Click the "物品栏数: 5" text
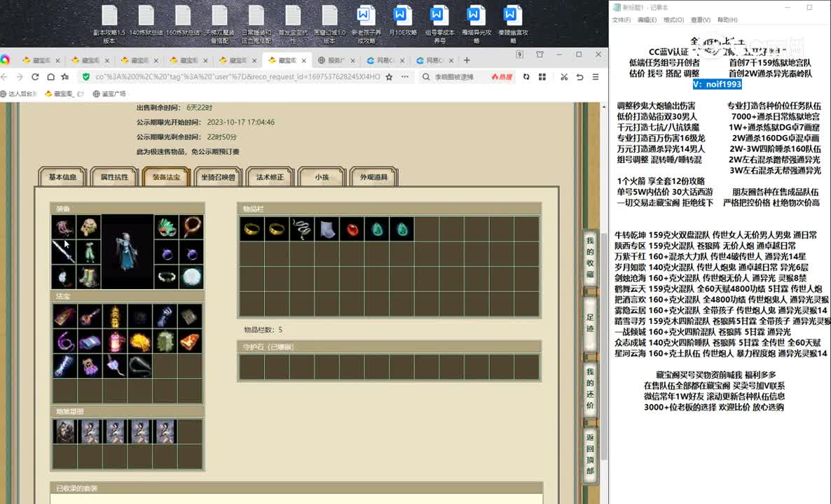The image size is (831, 504). [x=263, y=330]
